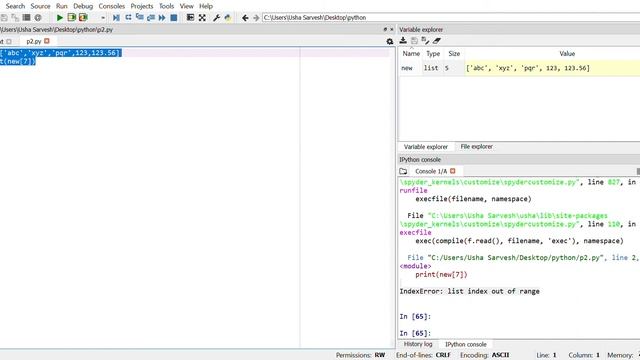Click the working directory path field
This screenshot has height=360, width=640.
tap(451, 18)
